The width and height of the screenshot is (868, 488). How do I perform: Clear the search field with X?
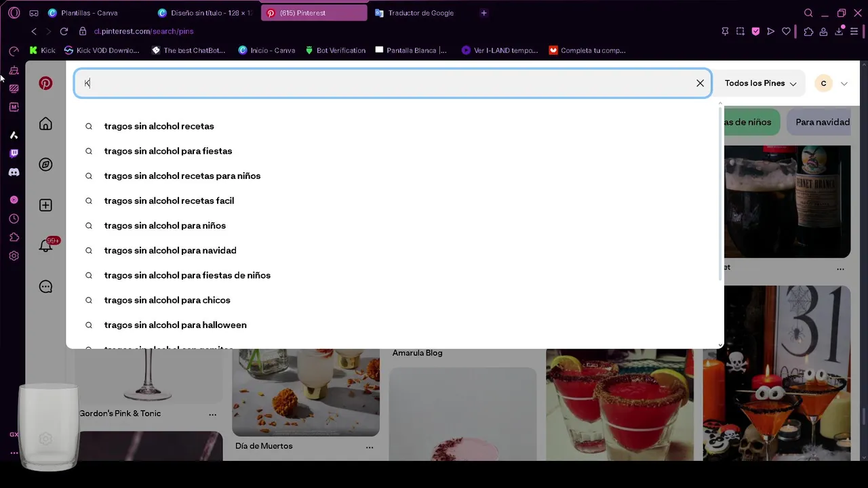pyautogui.click(x=700, y=83)
